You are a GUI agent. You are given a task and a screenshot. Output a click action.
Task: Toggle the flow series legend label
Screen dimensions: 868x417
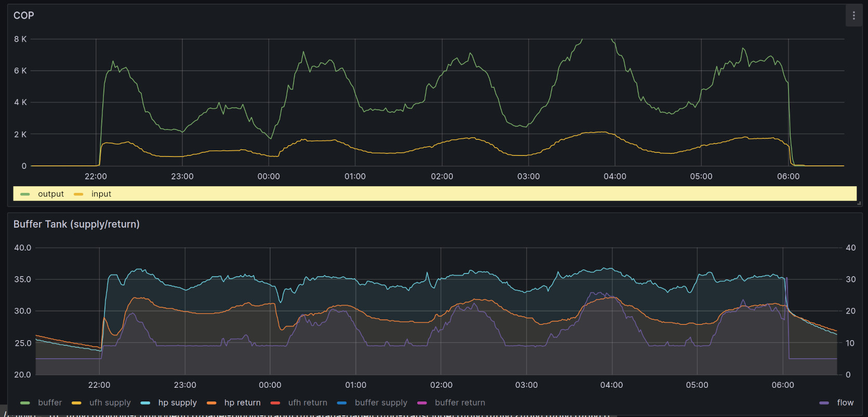coord(845,403)
